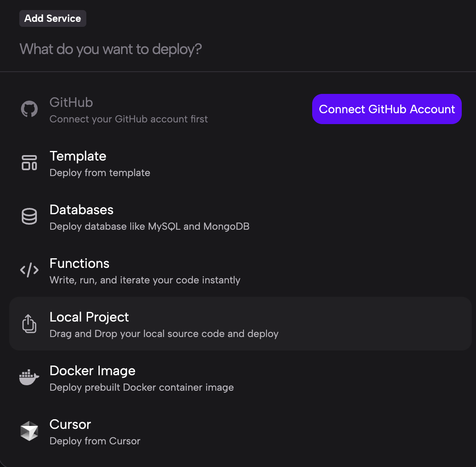Click the Functions code brackets icon
The image size is (476, 467).
[x=29, y=270]
